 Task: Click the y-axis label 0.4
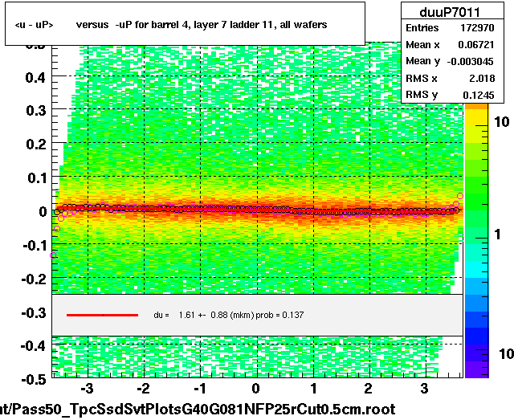pos(35,78)
